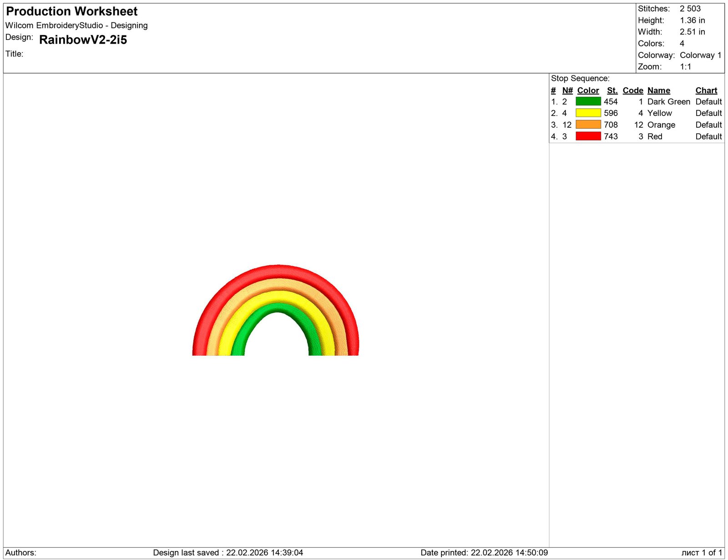Select the Code column header
728x560 pixels.
[633, 90]
